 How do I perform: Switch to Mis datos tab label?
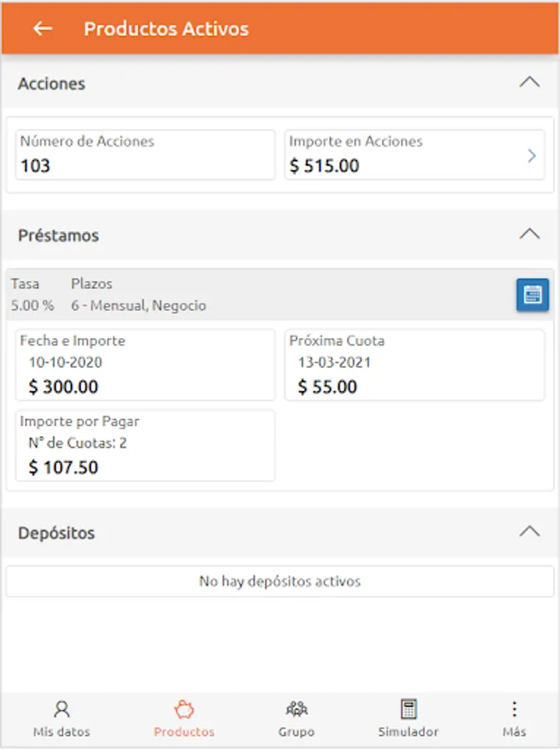point(62,732)
